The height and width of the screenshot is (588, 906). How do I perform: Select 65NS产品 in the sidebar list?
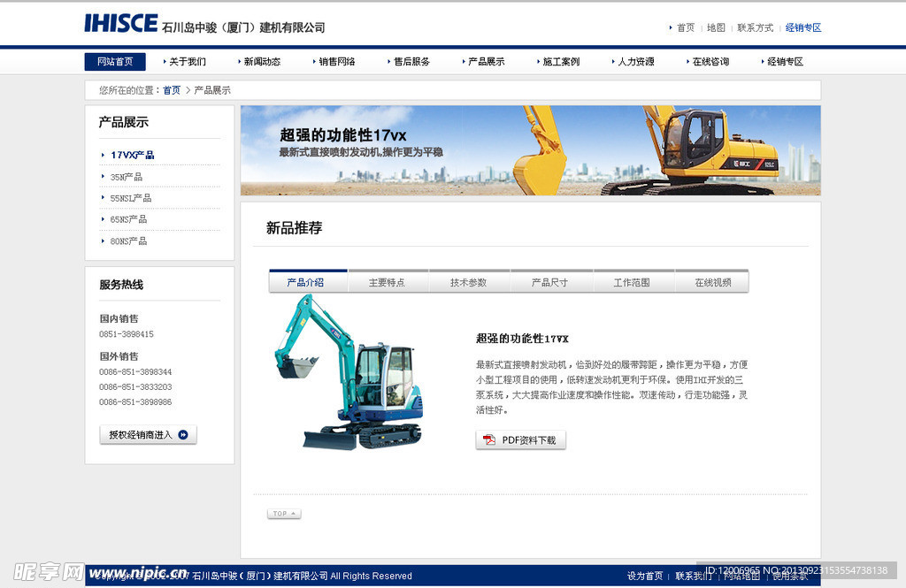click(x=128, y=219)
